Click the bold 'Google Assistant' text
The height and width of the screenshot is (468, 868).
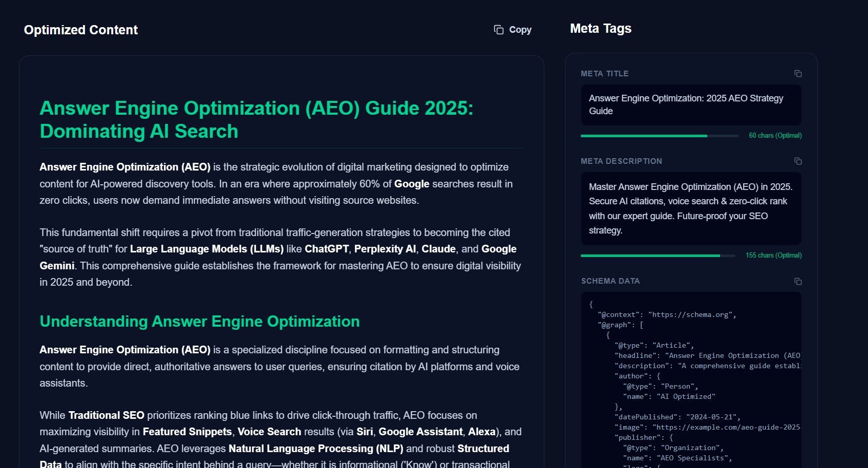point(420,432)
